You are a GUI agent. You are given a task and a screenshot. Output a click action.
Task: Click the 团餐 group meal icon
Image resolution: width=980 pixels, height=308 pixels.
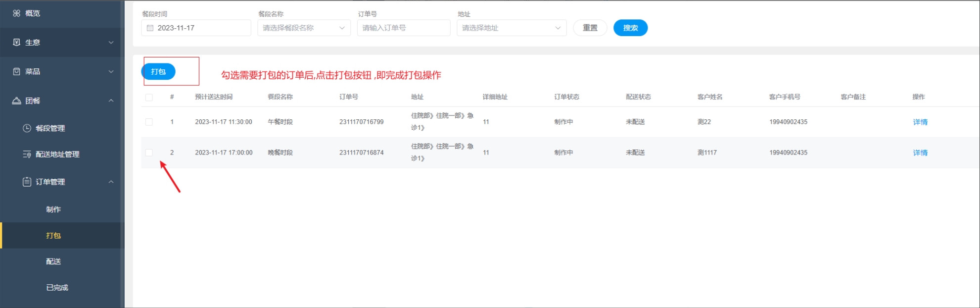16,101
